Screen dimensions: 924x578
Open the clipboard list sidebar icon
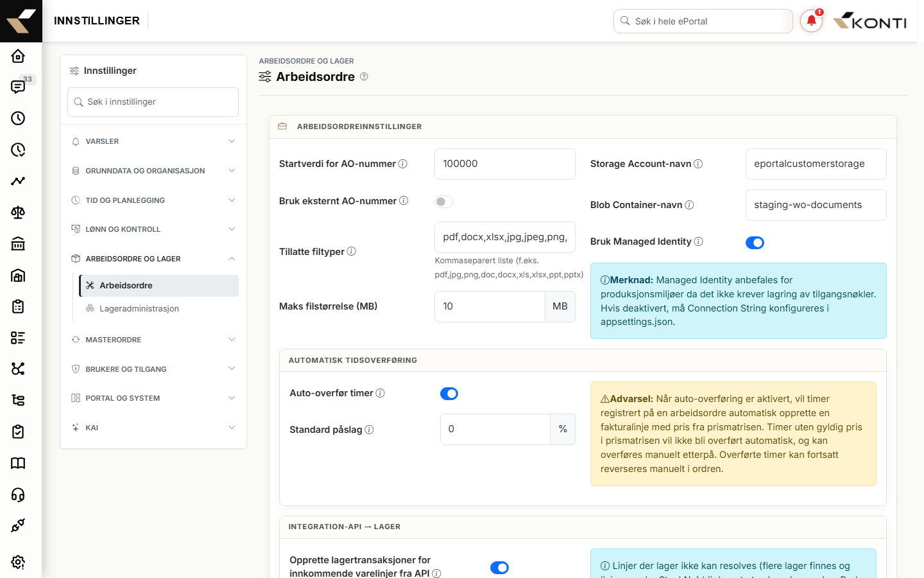click(18, 306)
